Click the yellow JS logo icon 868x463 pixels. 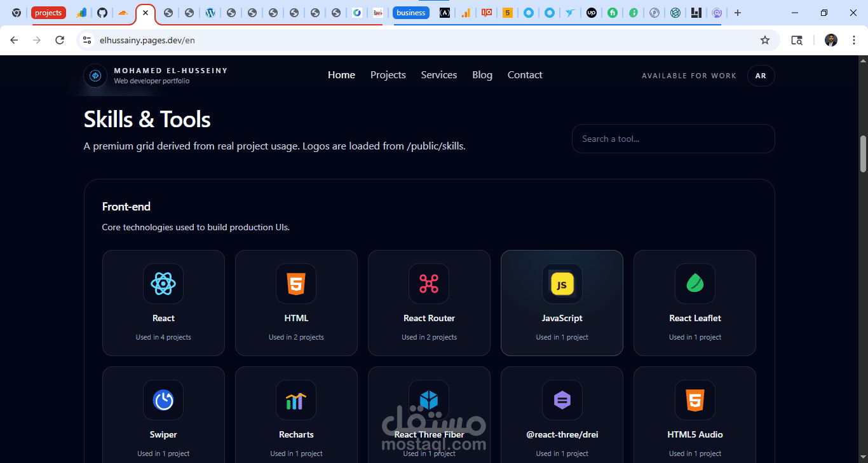[x=562, y=284]
